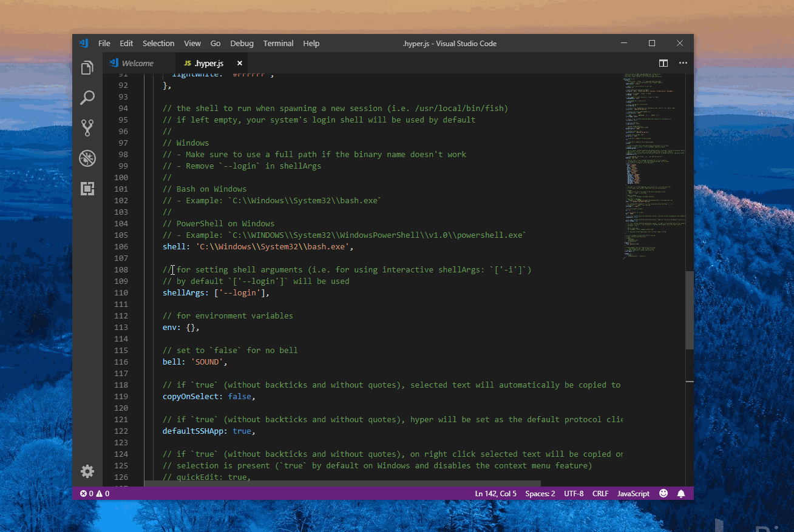
Task: Open the Search panel
Action: click(x=87, y=97)
